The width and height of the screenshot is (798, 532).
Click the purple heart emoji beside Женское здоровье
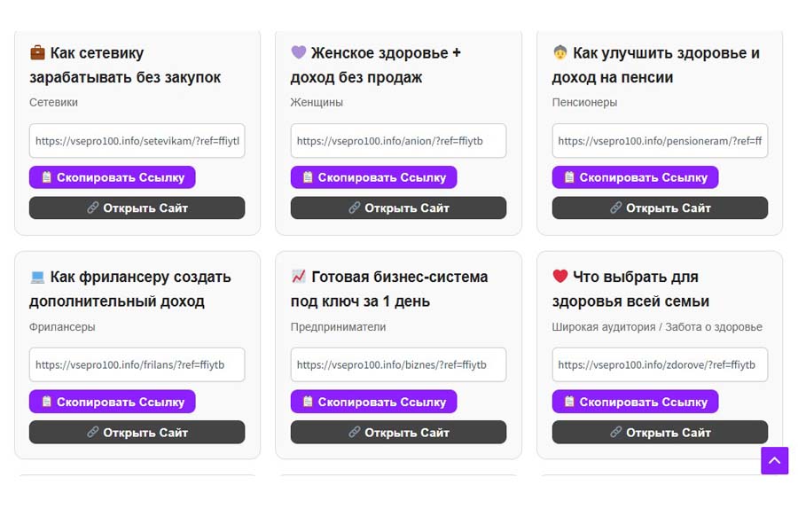coord(299,52)
